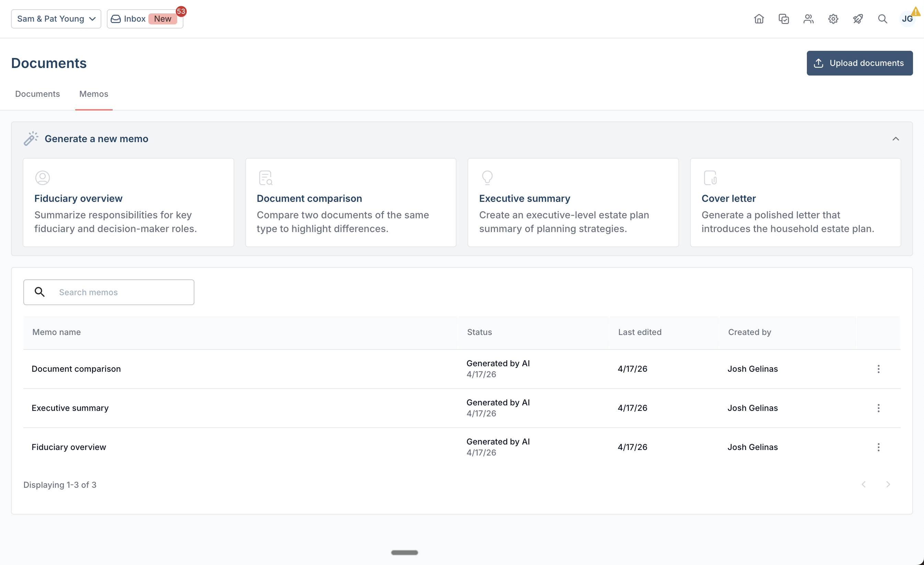
Task: Sort by Last edited column header
Action: (640, 332)
